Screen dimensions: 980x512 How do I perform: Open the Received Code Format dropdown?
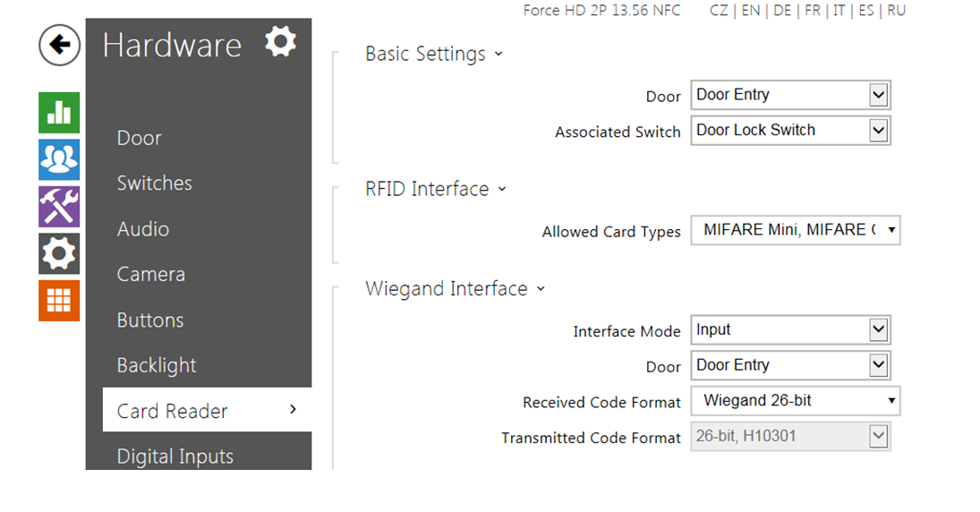(796, 401)
